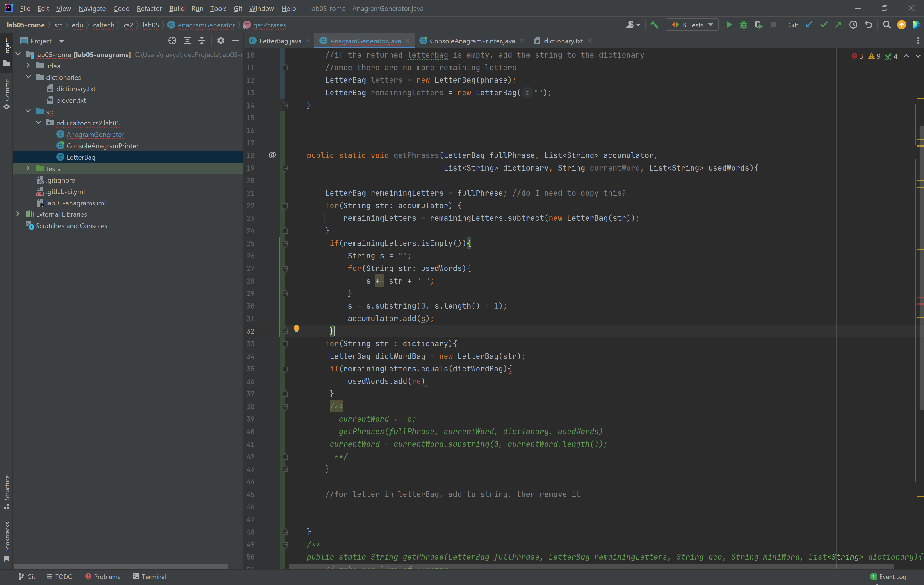Click the lightbulb intention icon on line 32
The image size is (924, 585).
point(296,329)
